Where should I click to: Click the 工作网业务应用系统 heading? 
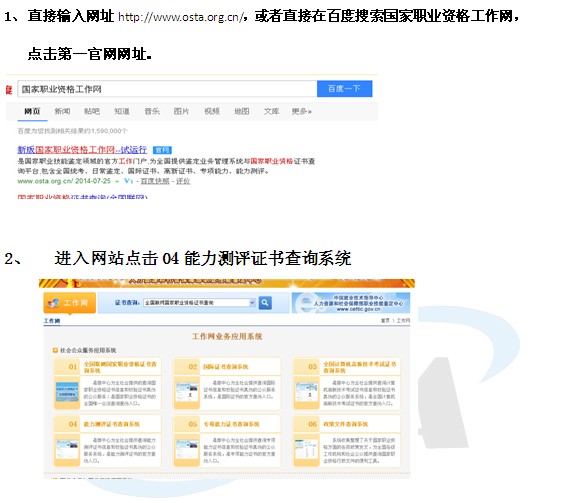click(x=227, y=336)
